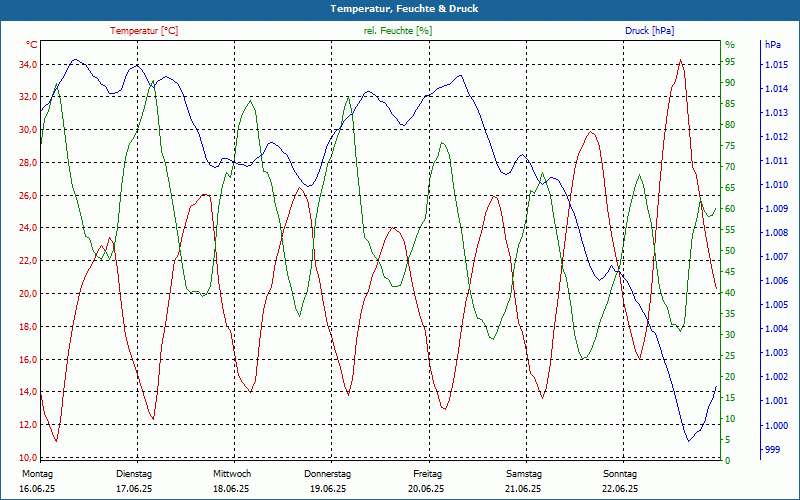This screenshot has width=800, height=500.
Task: Click the date '21.06.25'
Action: pos(523,489)
